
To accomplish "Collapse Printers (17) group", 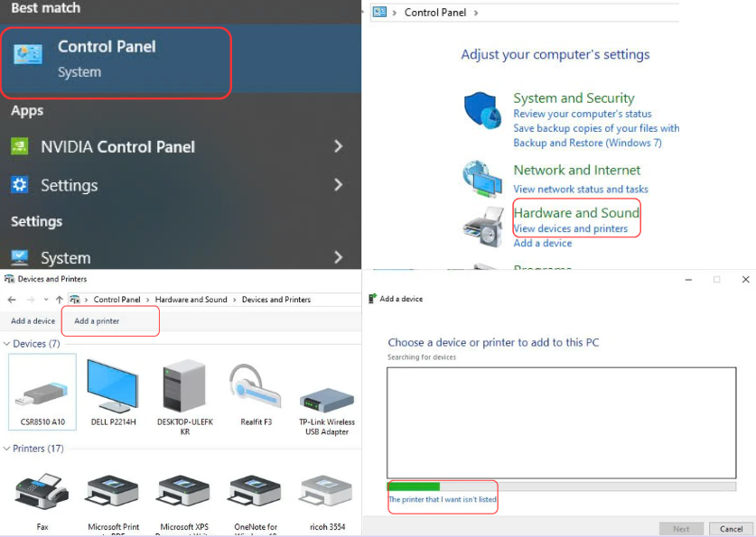I will (x=6, y=449).
